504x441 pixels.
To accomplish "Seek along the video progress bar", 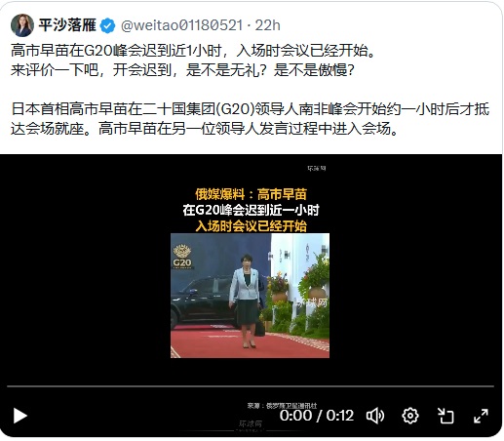I will (x=251, y=386).
